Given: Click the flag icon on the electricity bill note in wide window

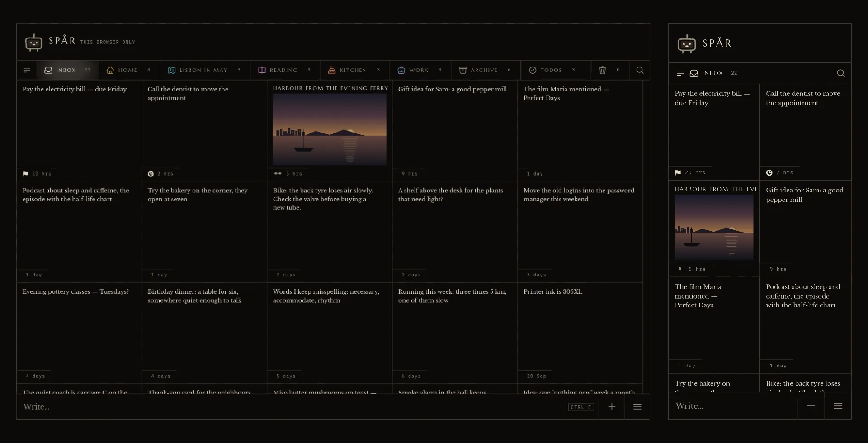Looking at the screenshot, I should click(x=25, y=174).
